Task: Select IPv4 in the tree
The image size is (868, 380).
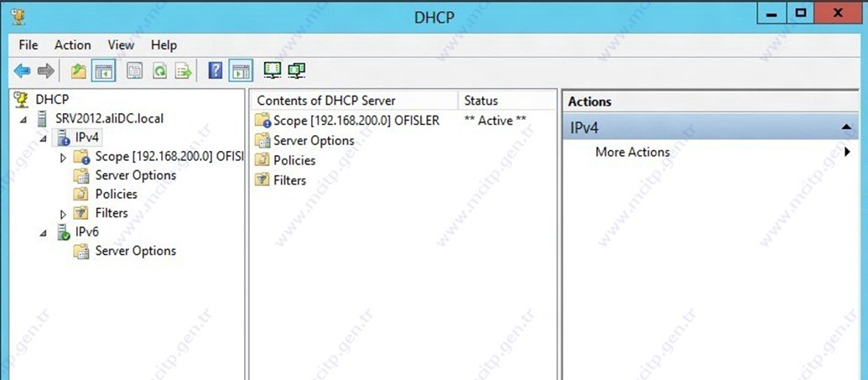Action: click(x=89, y=137)
